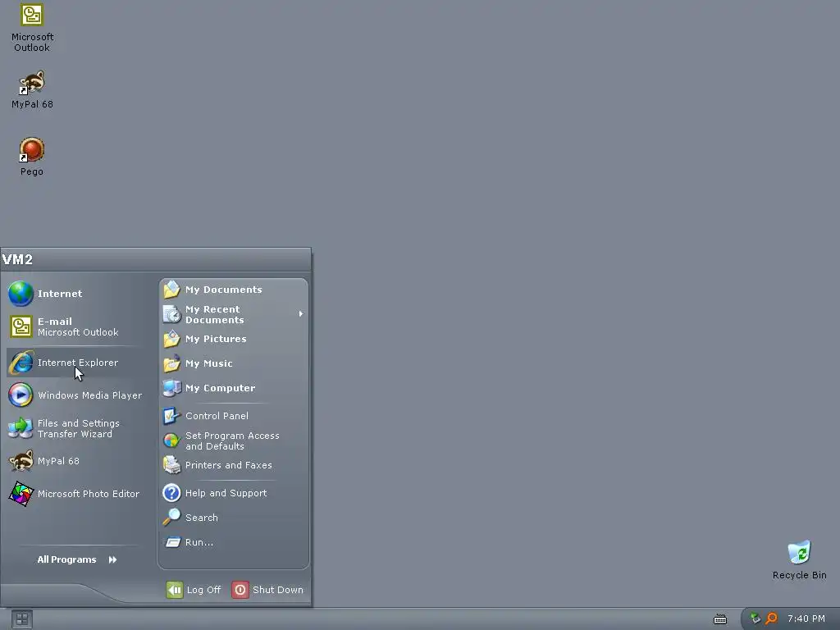Open Microsoft Outlook desktop shortcut
Screen dimensions: 840x630
click(x=32, y=28)
